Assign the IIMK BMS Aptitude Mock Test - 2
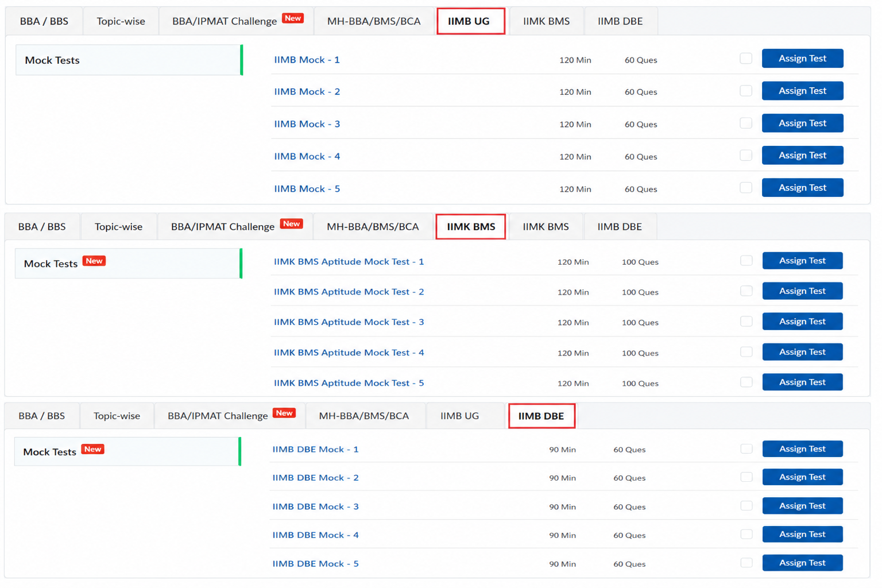 click(x=802, y=291)
